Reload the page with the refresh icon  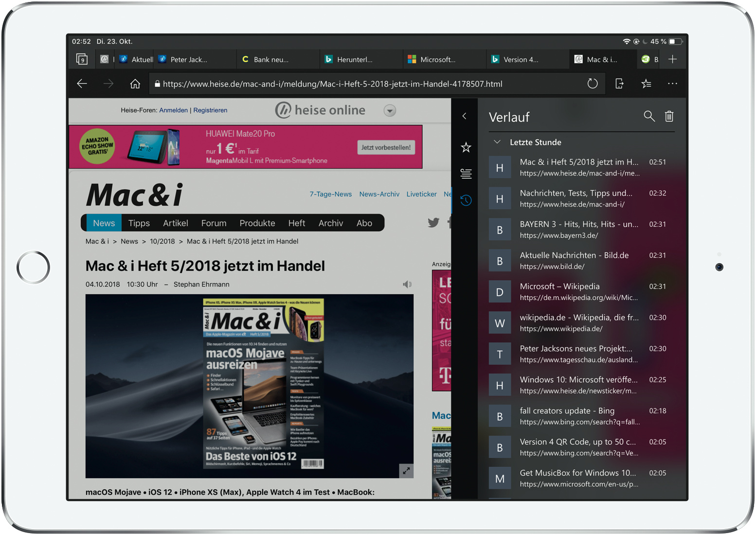(592, 84)
